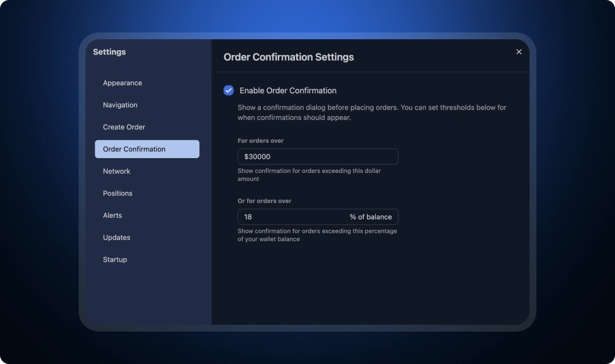Select the Updates settings entry
The image size is (615, 364).
[116, 237]
